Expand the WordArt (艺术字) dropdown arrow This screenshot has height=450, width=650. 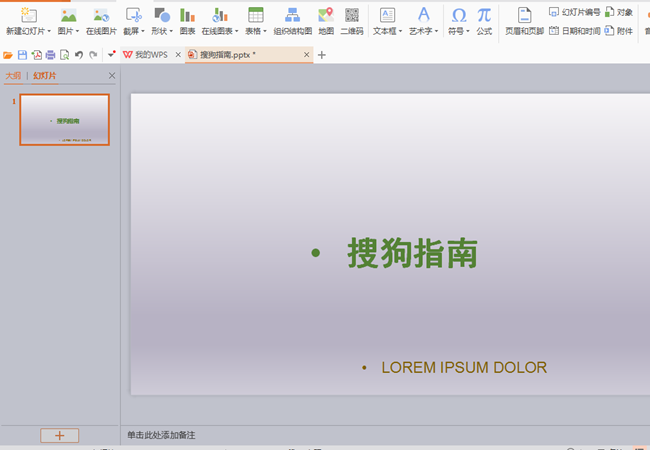click(x=437, y=31)
